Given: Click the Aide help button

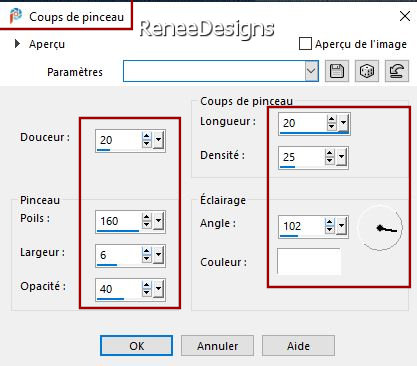Looking at the screenshot, I should pos(298,346).
